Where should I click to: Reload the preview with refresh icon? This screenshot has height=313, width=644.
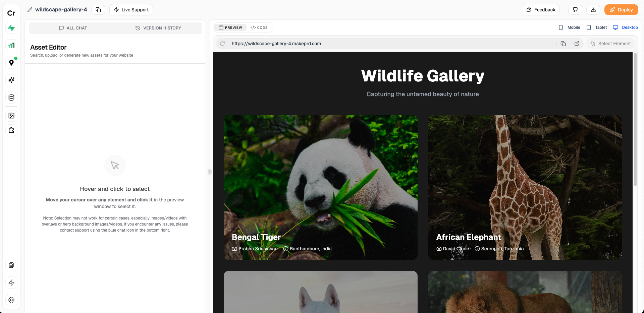pos(222,44)
